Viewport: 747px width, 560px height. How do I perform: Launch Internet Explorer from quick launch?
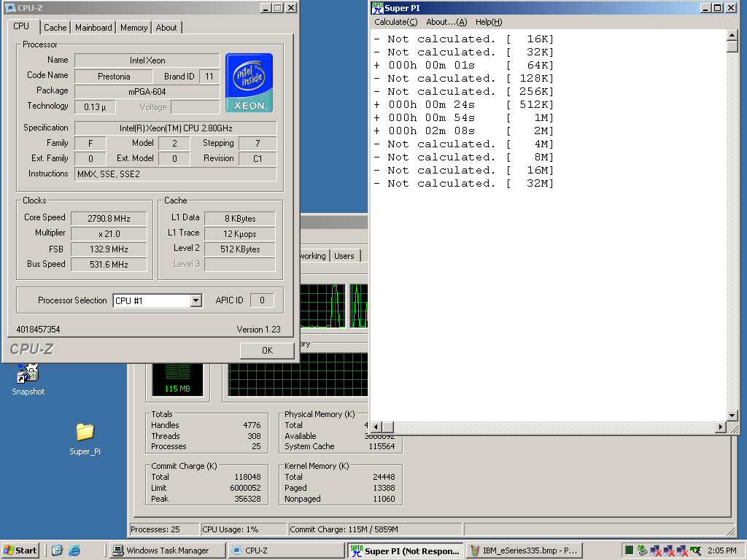click(x=74, y=551)
